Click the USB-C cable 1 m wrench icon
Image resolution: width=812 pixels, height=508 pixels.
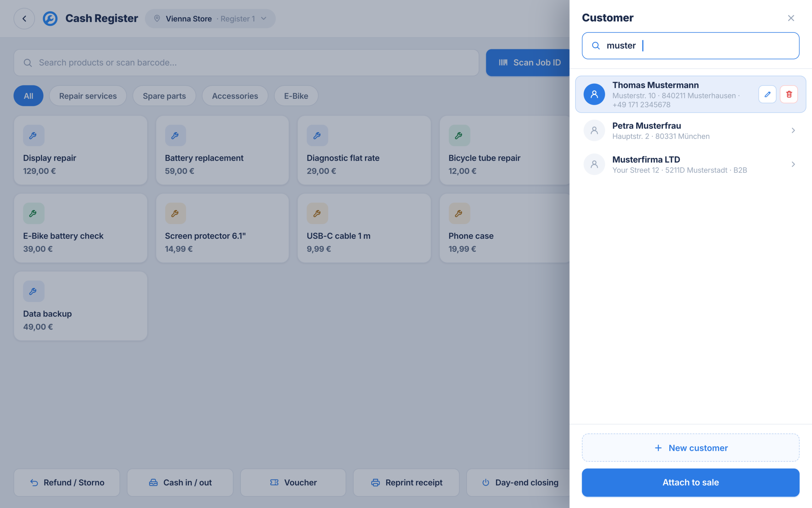coord(318,213)
